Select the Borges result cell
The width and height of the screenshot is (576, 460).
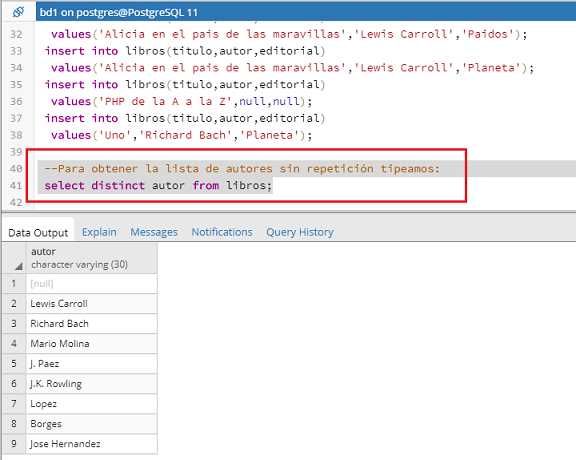click(x=91, y=424)
